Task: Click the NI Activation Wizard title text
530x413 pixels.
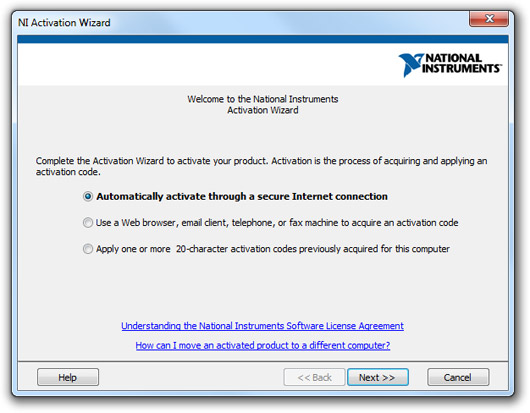Action: (x=64, y=23)
